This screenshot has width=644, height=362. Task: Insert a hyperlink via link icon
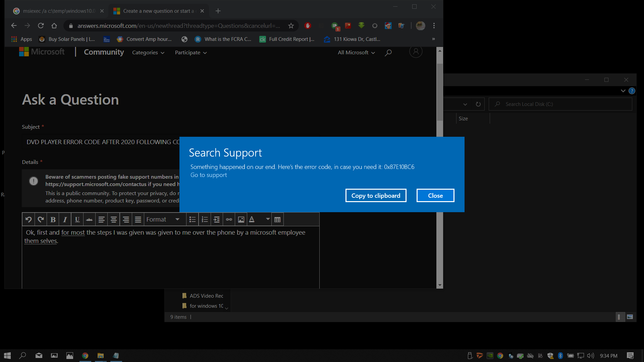[229, 220]
